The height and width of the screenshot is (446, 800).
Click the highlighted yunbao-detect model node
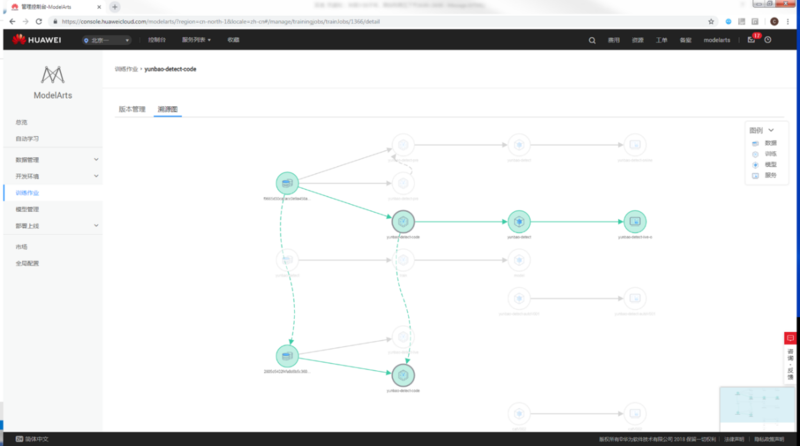click(519, 221)
